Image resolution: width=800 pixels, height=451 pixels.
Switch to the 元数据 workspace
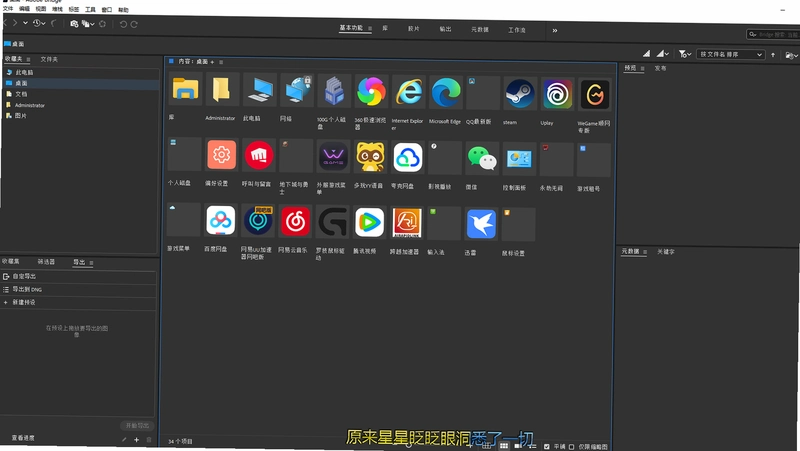point(480,30)
